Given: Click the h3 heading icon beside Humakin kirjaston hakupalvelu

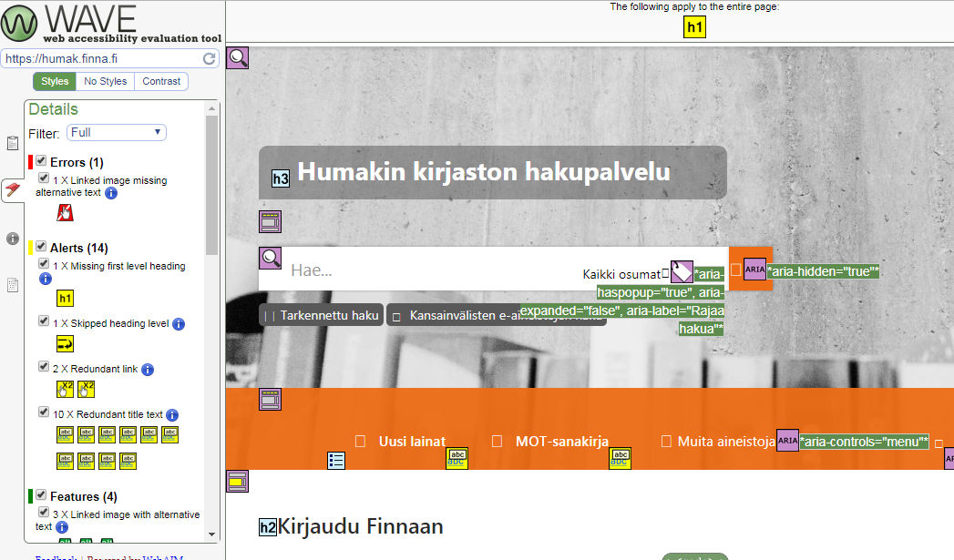Looking at the screenshot, I should 281,178.
